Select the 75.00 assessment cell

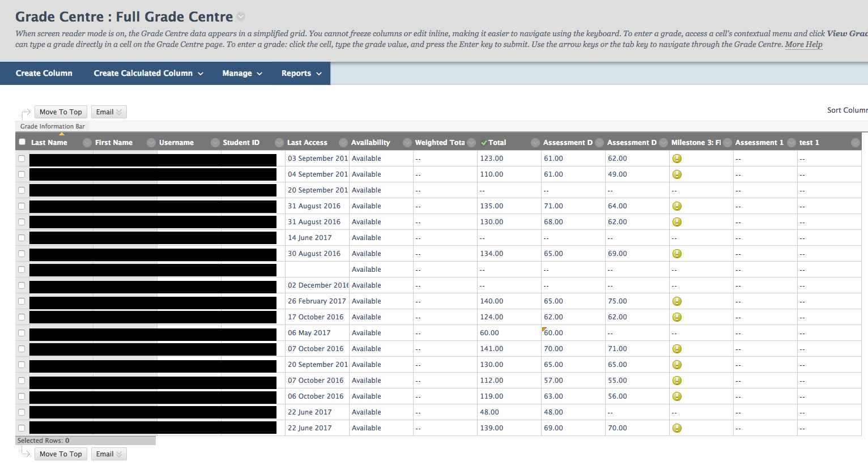(637, 301)
